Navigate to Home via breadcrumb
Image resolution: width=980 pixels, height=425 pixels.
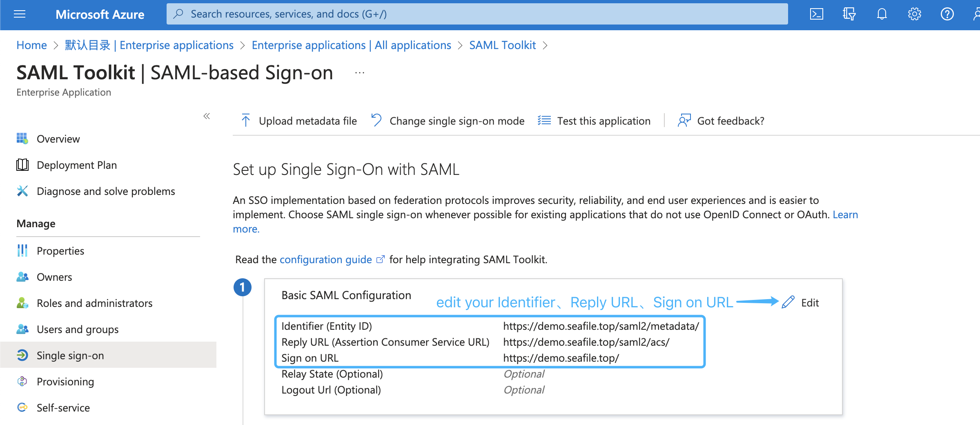(31, 45)
